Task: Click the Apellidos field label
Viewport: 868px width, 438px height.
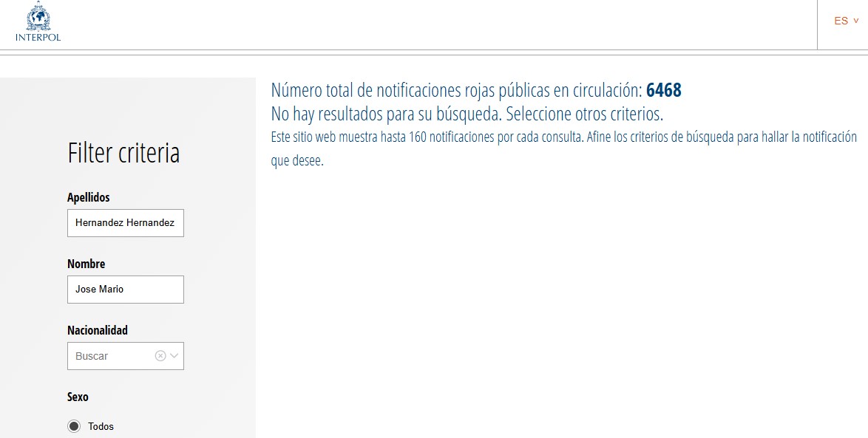Action: click(x=88, y=197)
